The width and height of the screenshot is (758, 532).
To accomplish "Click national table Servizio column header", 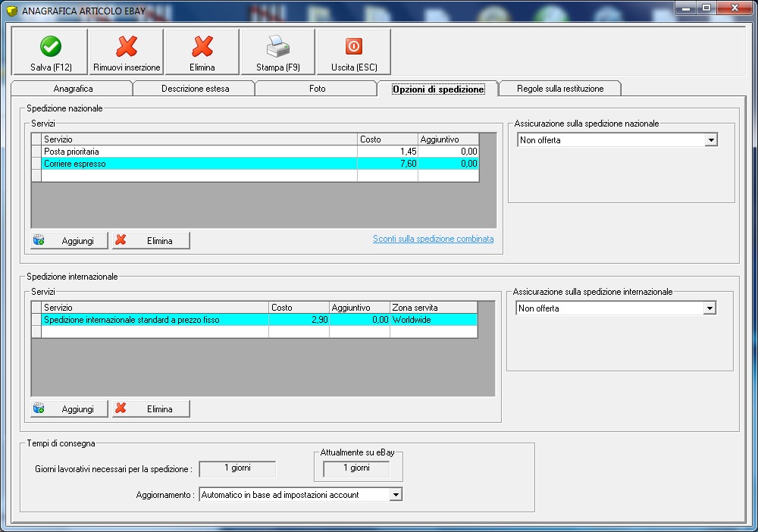I will [199, 139].
